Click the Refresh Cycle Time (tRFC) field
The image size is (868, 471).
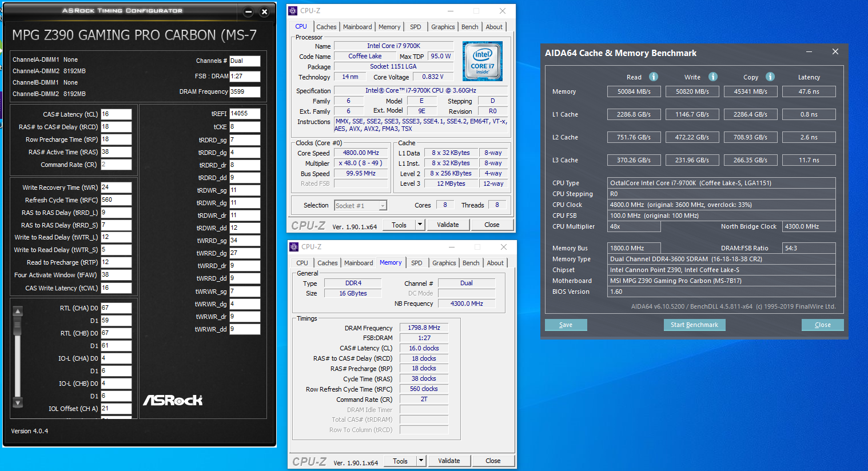click(x=116, y=200)
